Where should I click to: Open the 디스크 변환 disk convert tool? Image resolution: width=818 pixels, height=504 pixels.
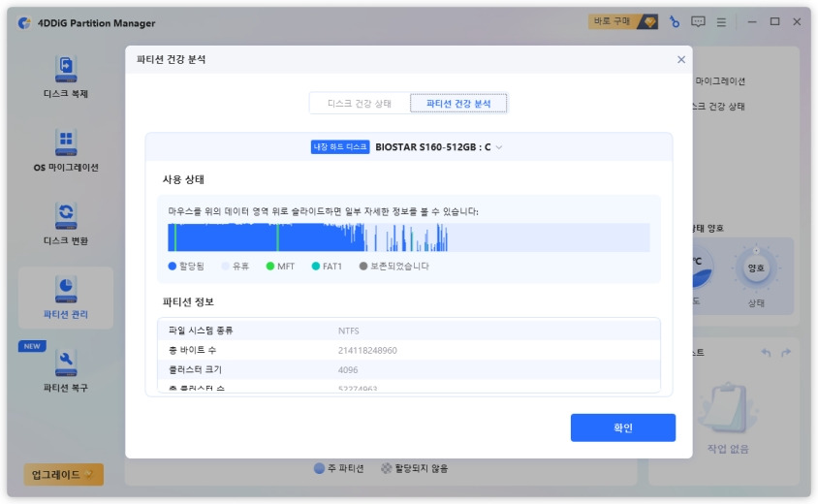point(66,224)
